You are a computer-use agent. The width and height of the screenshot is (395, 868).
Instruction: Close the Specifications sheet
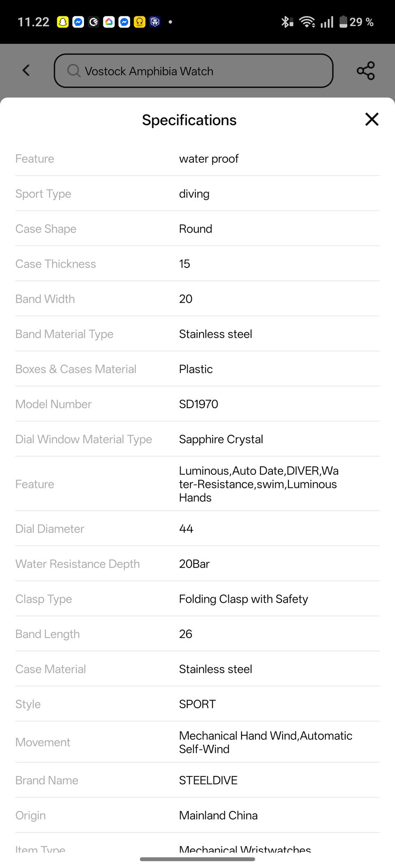point(372,120)
